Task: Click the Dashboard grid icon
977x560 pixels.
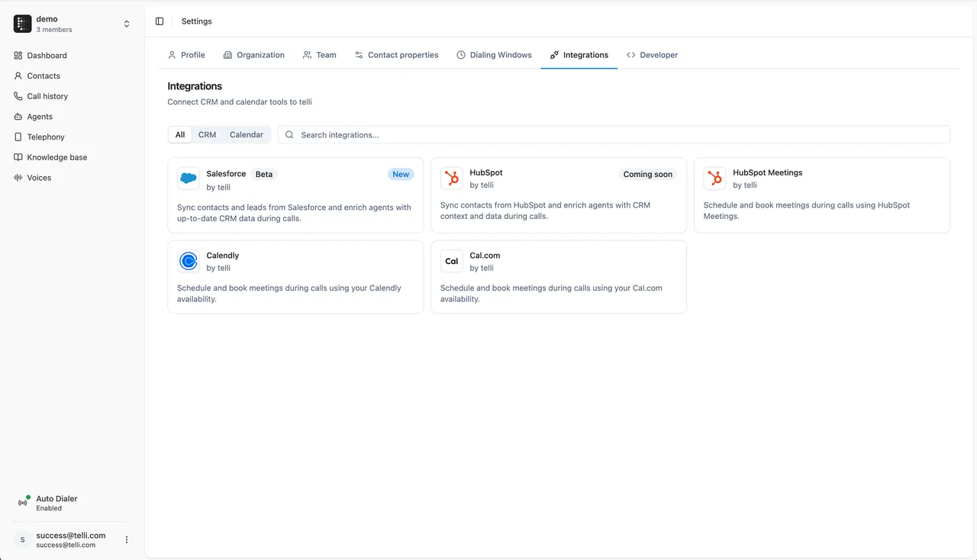Action: click(18, 56)
